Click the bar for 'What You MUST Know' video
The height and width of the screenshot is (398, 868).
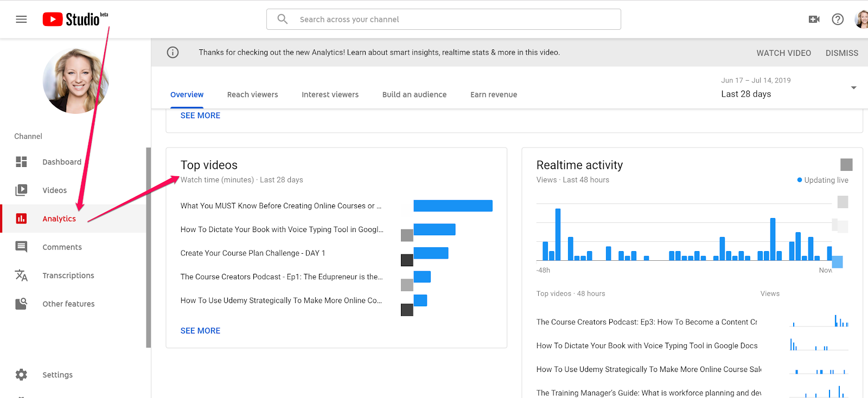[453, 206]
